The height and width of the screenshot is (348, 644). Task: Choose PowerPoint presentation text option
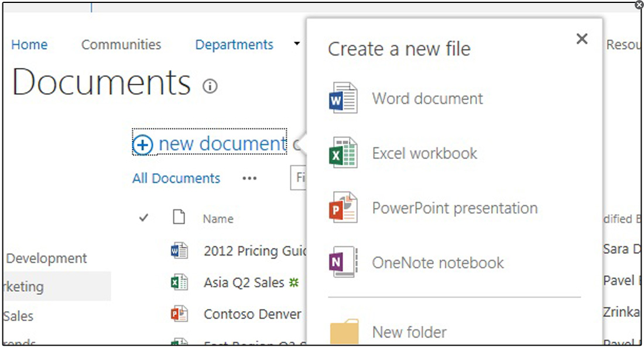[455, 208]
